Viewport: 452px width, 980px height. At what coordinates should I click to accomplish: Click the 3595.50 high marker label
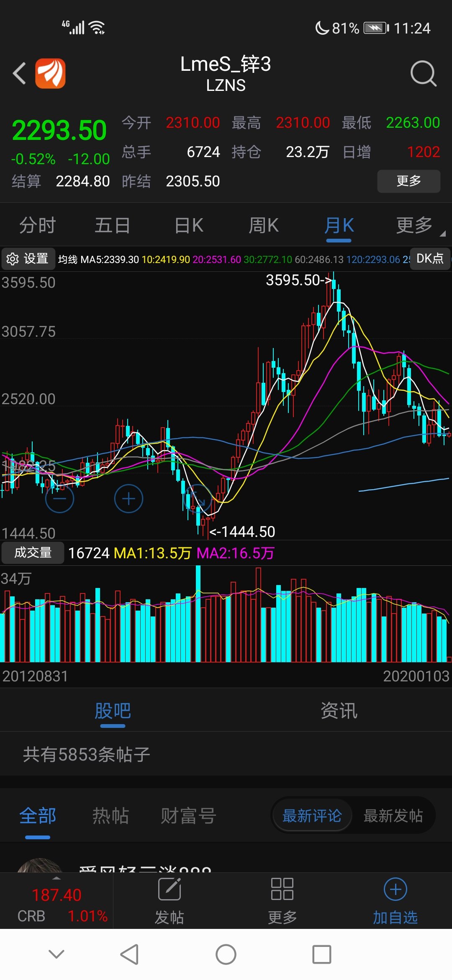tap(299, 280)
